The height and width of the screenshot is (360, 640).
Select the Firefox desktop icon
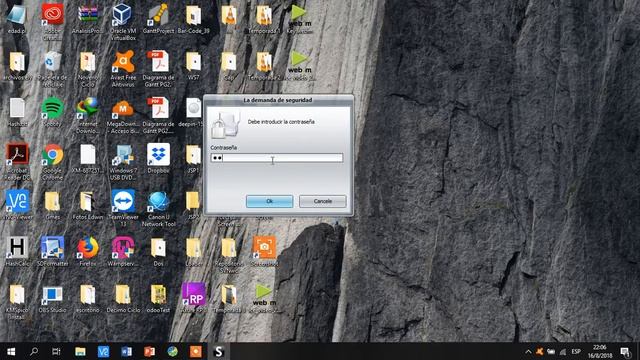(x=88, y=251)
